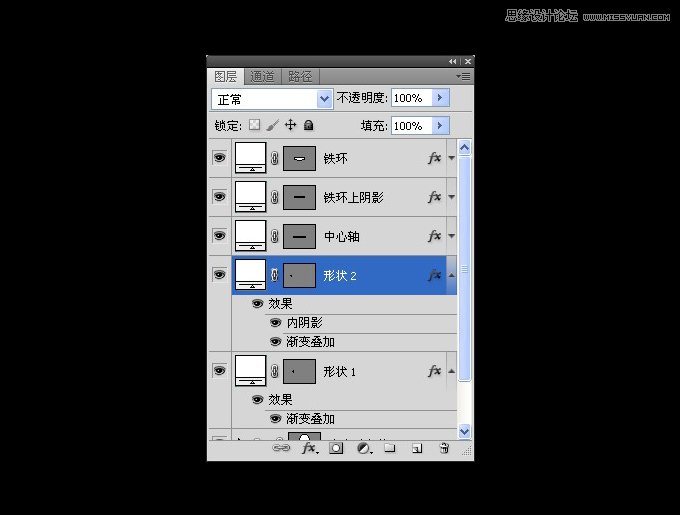Image resolution: width=680 pixels, height=515 pixels.
Task: Collapse effects list of 形状 1 layer
Action: tap(451, 371)
